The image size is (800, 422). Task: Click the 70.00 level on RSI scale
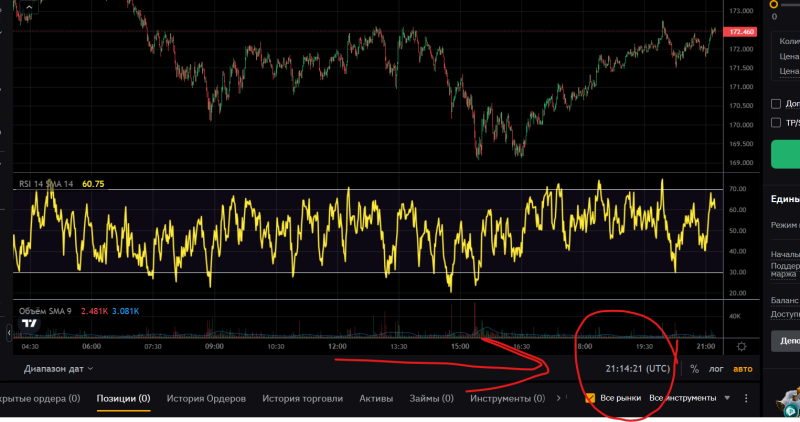[x=738, y=189]
